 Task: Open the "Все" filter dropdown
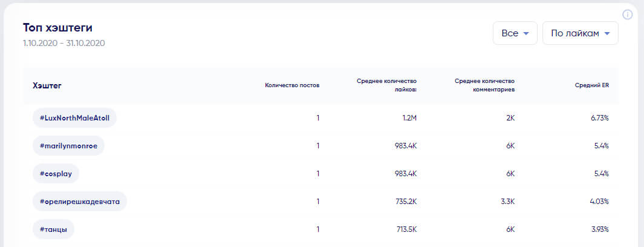515,33
